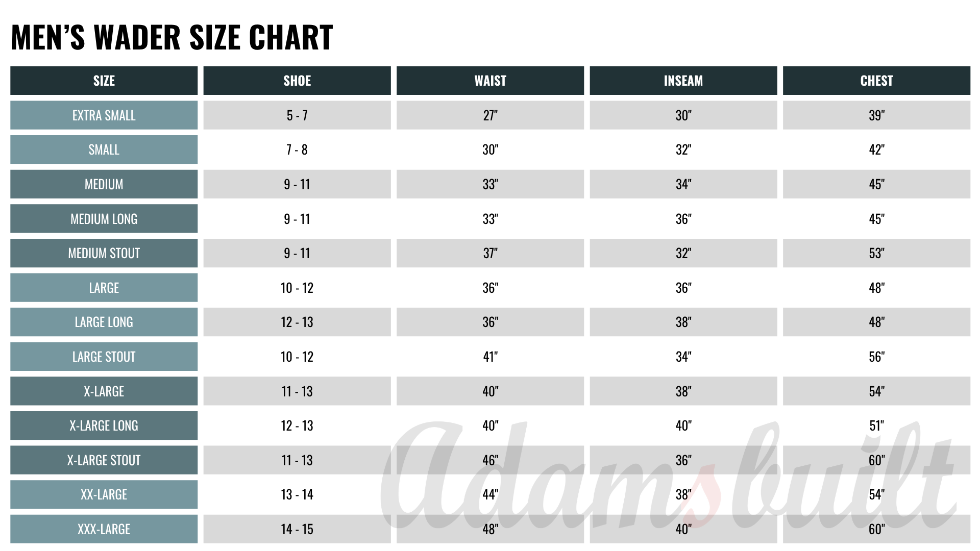Click the LARGE STOUT size label
Image resolution: width=980 pixels, height=551 pixels.
coord(104,357)
